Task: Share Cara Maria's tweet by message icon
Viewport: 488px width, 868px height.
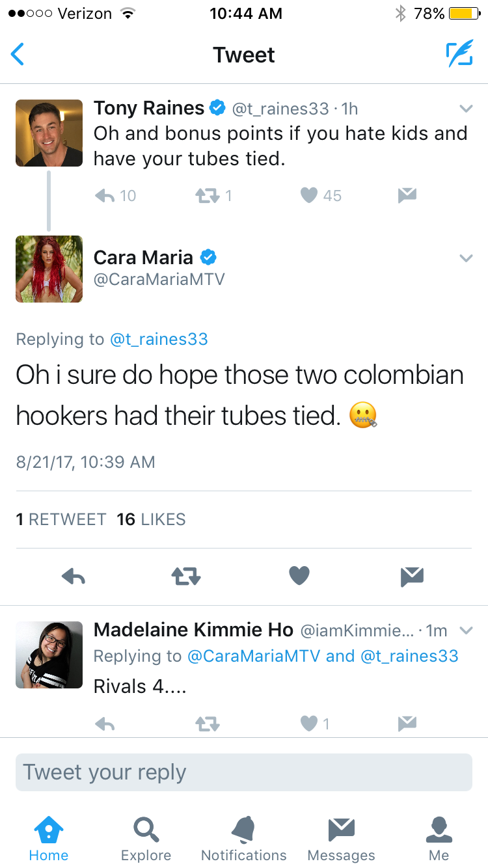Action: [412, 576]
